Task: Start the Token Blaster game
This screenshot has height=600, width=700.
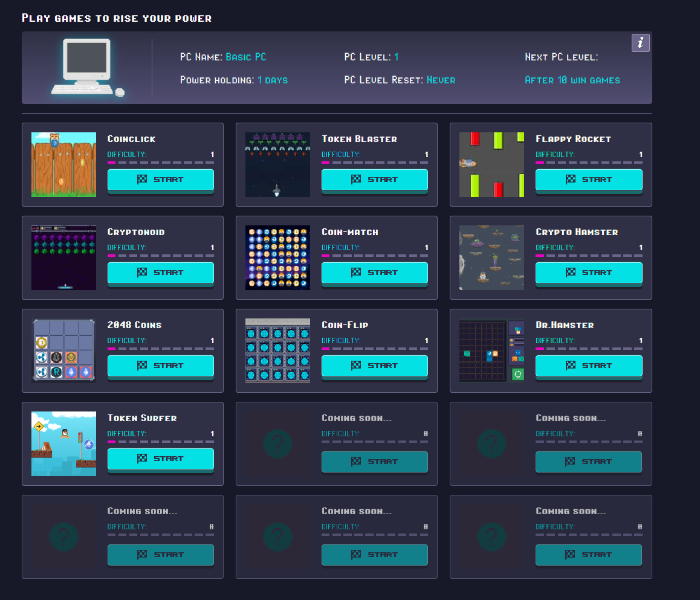Action: (375, 180)
